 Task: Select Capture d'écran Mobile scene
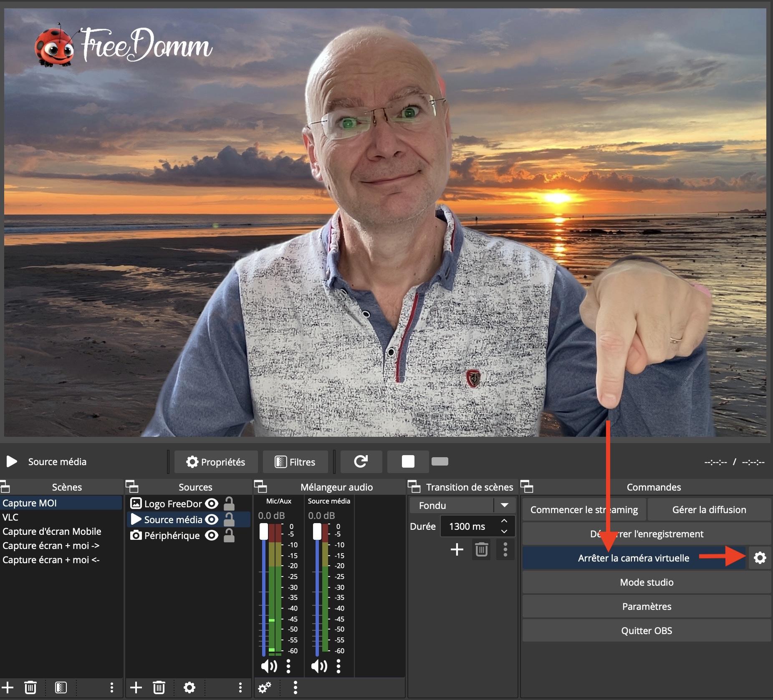click(x=52, y=531)
